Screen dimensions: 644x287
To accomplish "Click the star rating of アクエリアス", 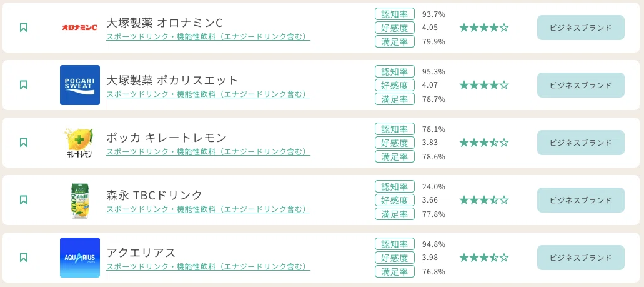I will (x=484, y=258).
